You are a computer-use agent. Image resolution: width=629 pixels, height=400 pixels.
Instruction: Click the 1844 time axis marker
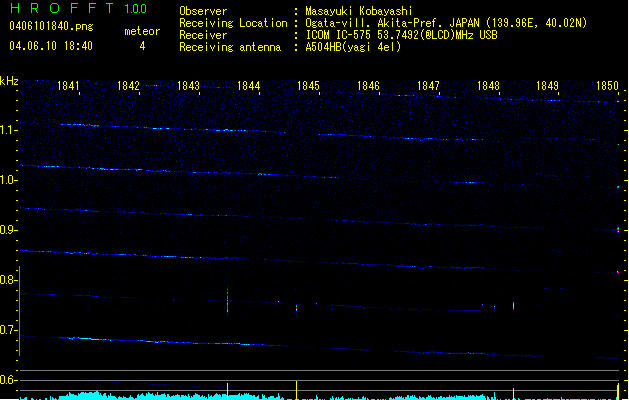click(x=248, y=86)
